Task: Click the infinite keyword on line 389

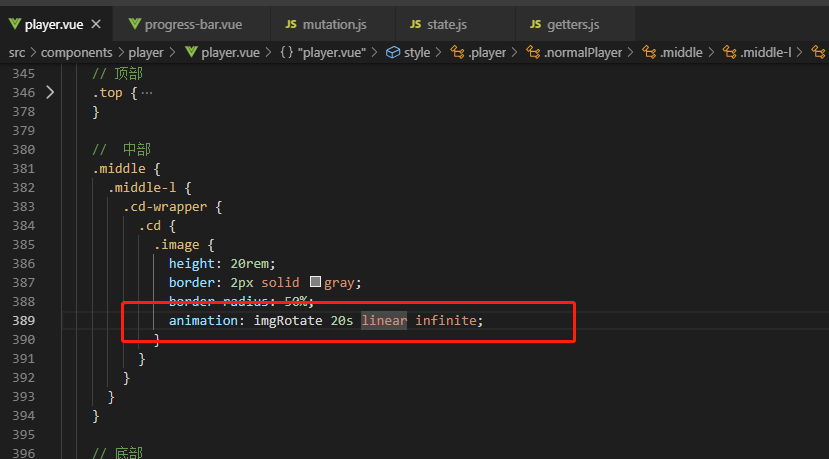Action: point(446,320)
